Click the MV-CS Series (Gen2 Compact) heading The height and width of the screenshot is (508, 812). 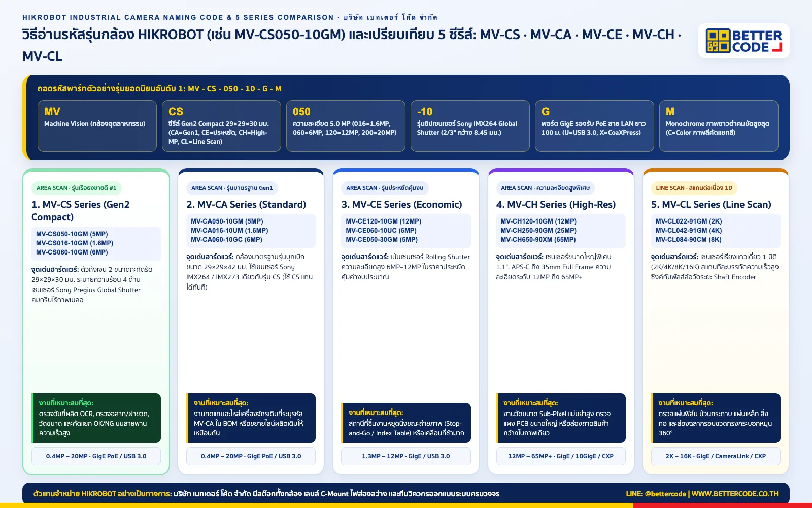coord(81,211)
